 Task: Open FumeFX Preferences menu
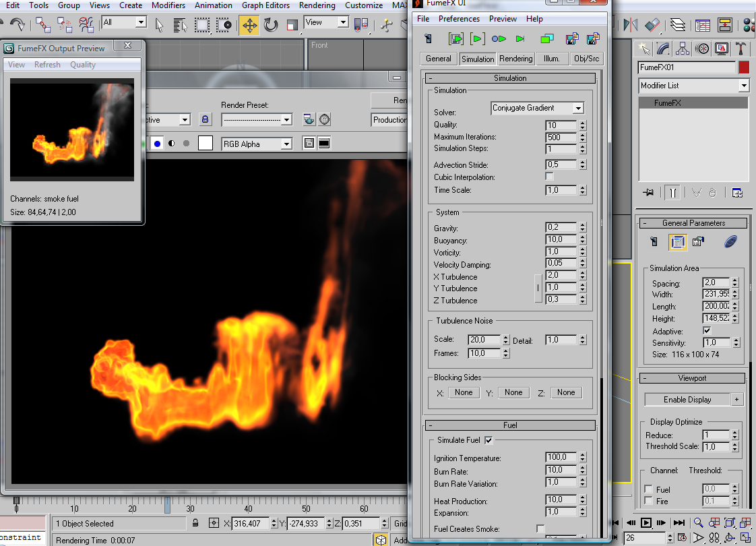click(x=458, y=18)
